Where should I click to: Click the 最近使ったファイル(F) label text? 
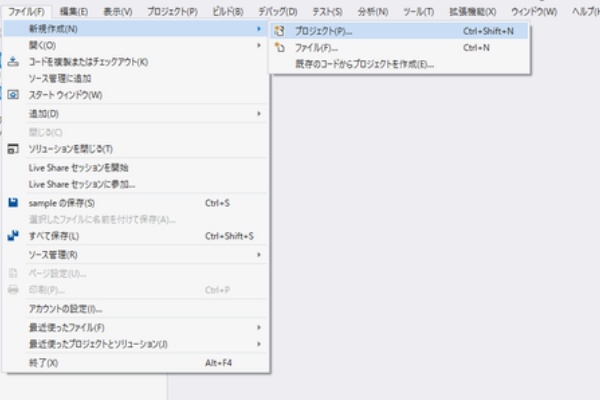pos(67,327)
